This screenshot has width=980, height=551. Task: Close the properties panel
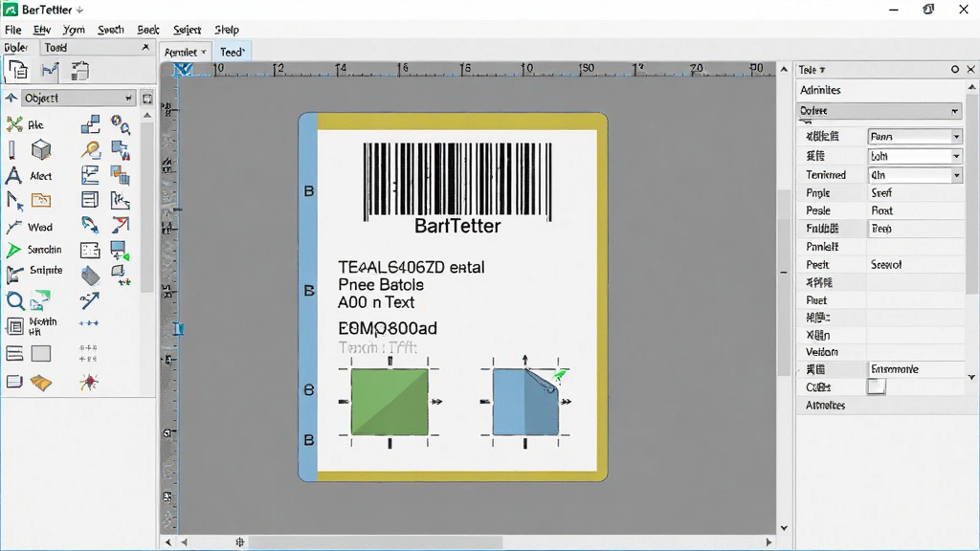tap(970, 69)
